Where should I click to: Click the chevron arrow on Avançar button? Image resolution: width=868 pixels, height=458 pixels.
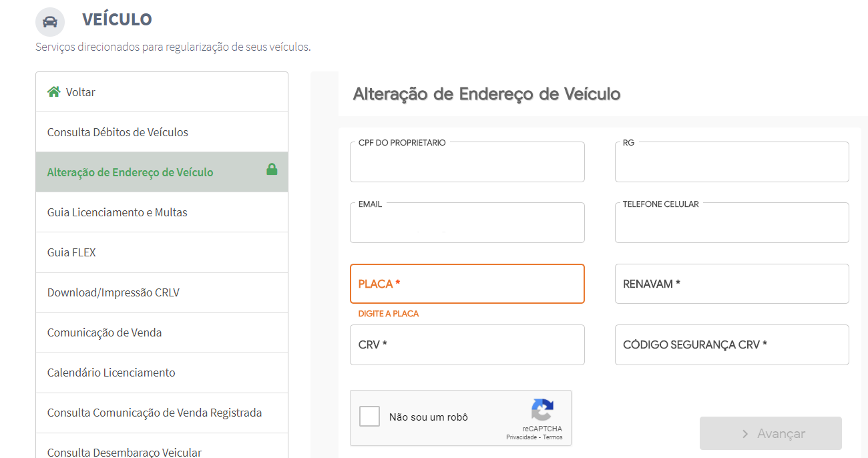745,434
